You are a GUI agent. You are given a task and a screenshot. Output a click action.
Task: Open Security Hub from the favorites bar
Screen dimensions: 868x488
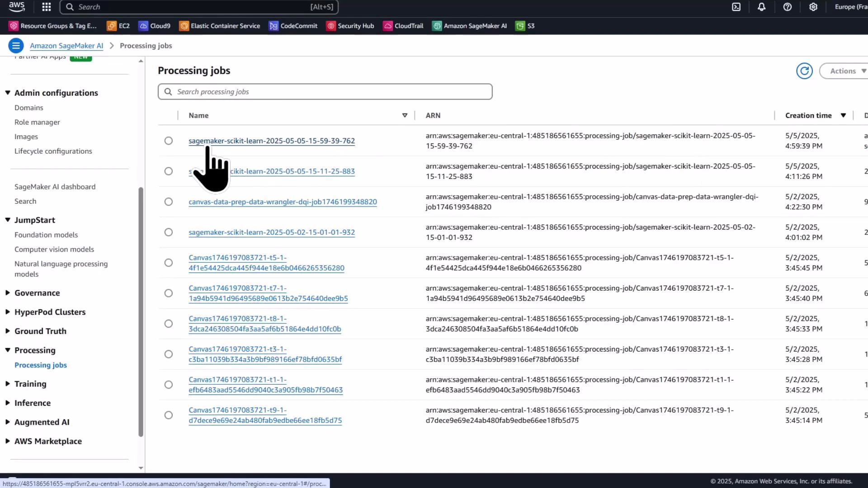click(x=350, y=26)
